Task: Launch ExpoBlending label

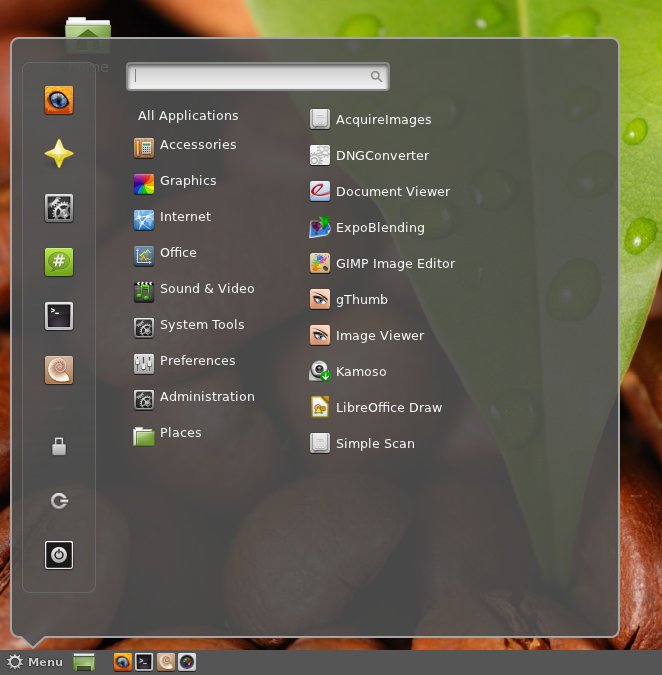Action: [380, 228]
